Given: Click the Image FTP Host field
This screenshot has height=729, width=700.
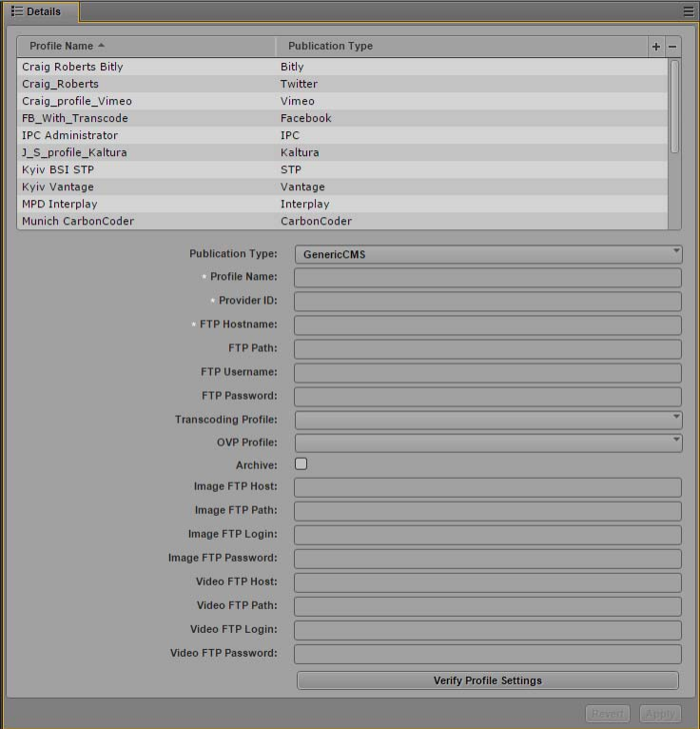Looking at the screenshot, I should pos(488,487).
